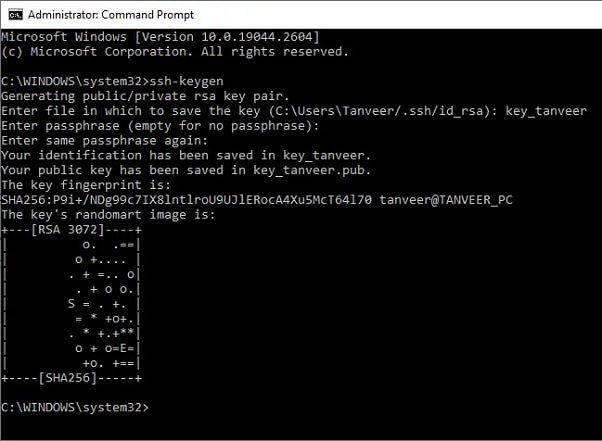
Task: Click the letter E in the randomart
Action: (123, 348)
